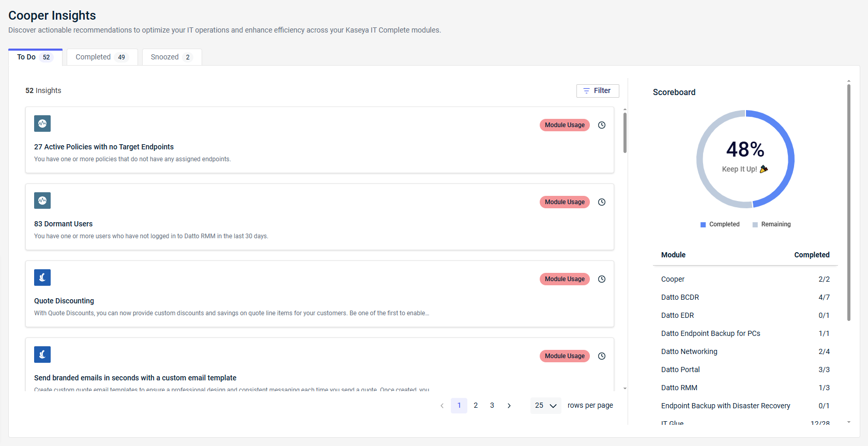Image resolution: width=868 pixels, height=446 pixels.
Task: Click the Quote Discounting module icon
Action: click(42, 278)
